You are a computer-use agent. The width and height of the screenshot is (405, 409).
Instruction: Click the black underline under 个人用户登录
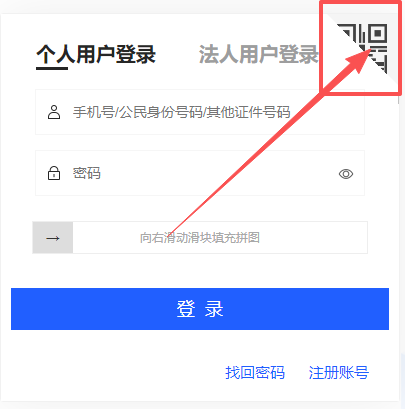[x=52, y=69]
